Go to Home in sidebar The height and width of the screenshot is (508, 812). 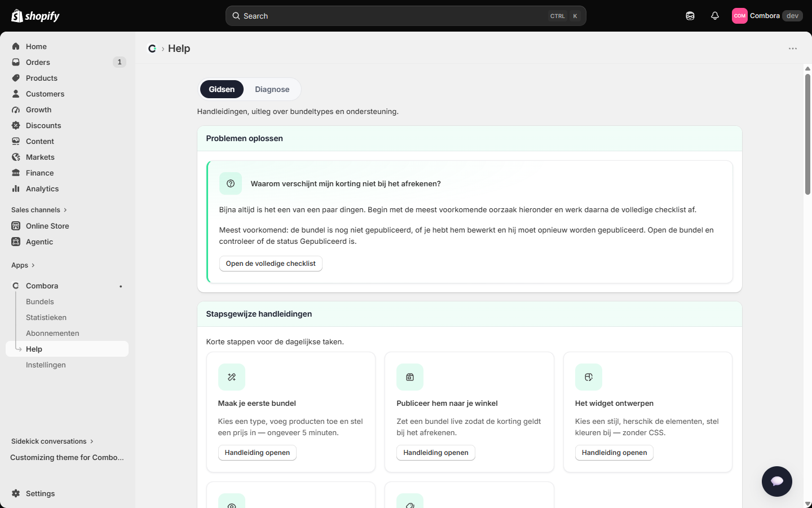pos(67,46)
